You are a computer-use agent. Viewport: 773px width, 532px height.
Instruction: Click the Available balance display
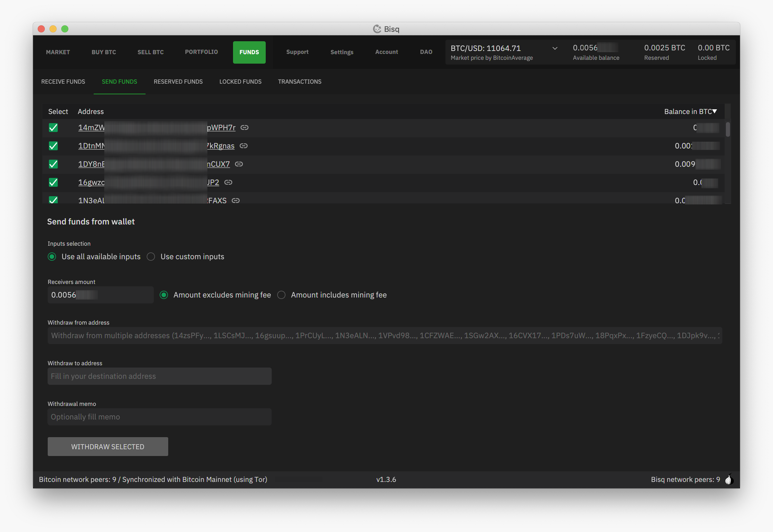(x=596, y=52)
